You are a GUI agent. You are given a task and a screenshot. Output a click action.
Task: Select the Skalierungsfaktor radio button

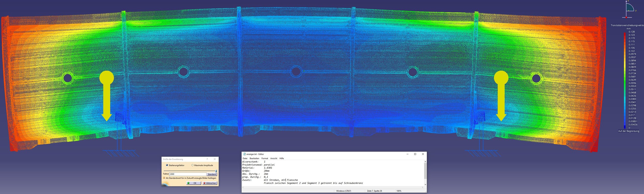pyautogui.click(x=167, y=165)
